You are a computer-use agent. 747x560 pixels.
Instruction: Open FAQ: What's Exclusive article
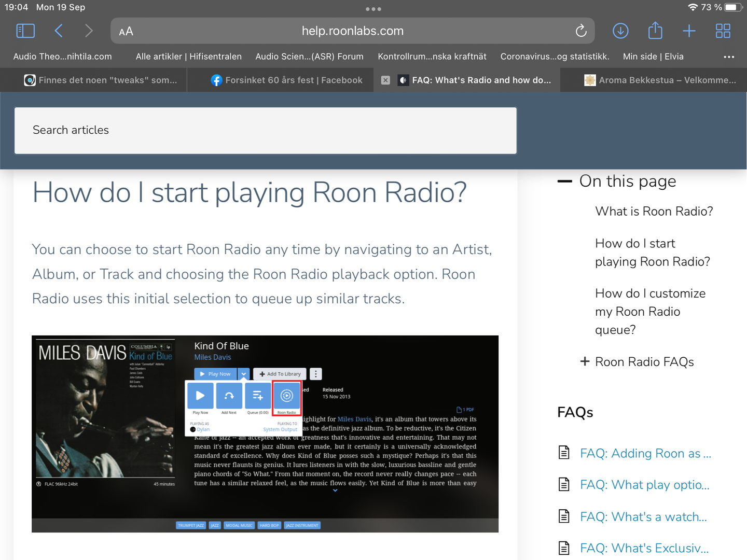pos(644,548)
